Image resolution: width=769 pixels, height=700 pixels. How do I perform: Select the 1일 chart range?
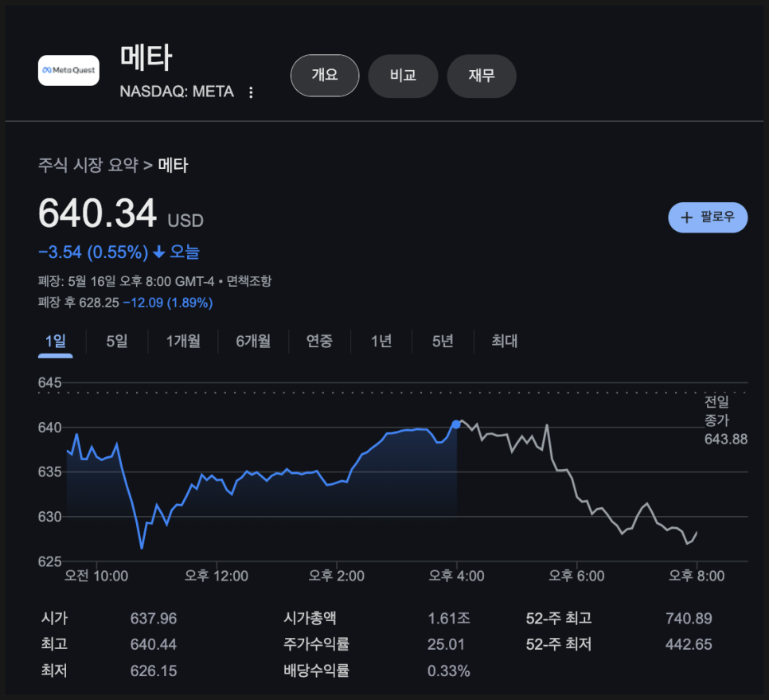tap(56, 341)
